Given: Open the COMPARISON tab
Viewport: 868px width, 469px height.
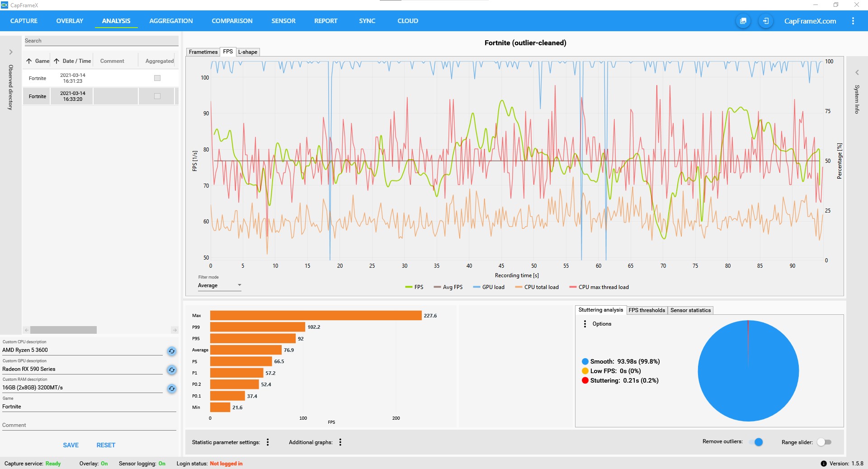Looking at the screenshot, I should click(x=232, y=21).
